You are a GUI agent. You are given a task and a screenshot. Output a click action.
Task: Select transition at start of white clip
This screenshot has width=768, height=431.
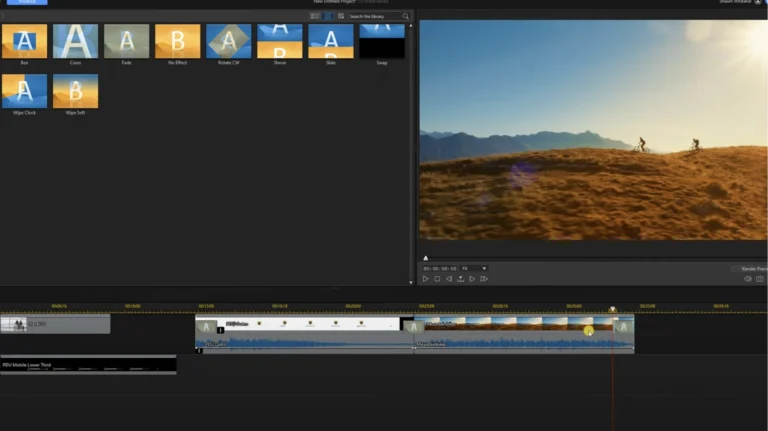[206, 327]
